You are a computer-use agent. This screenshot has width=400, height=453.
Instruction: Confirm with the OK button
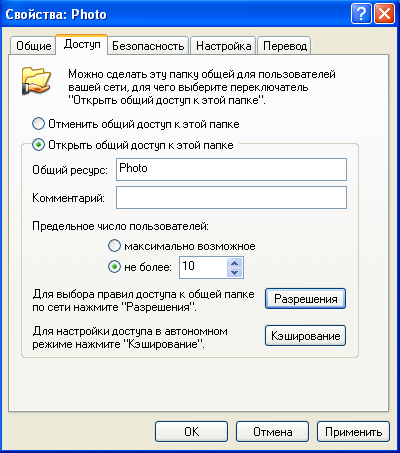[x=191, y=432]
